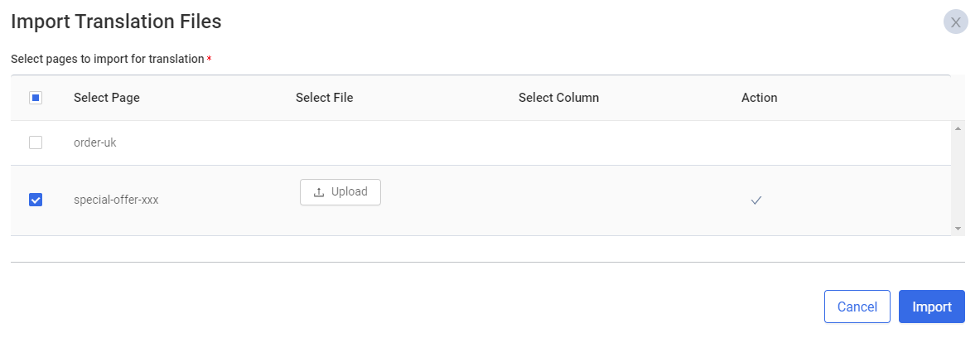This screenshot has width=980, height=338.
Task: Click the 'Select pages to import' label
Action: (x=108, y=59)
